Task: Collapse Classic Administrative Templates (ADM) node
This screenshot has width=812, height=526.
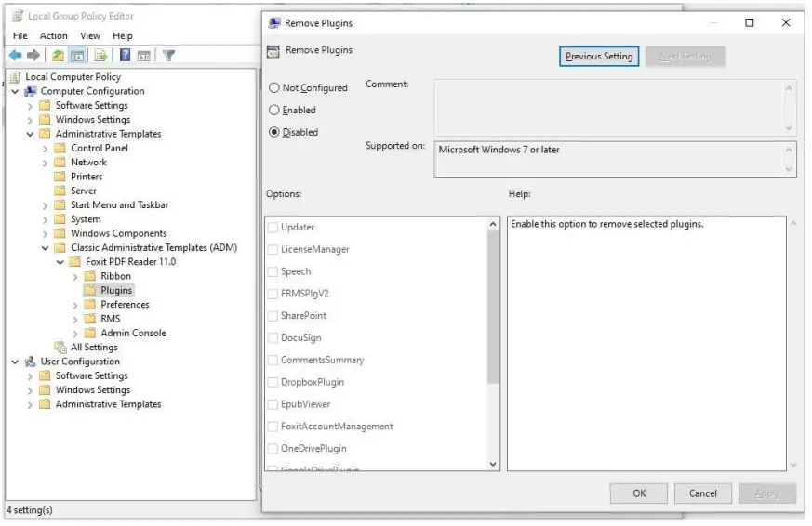Action: (x=45, y=248)
